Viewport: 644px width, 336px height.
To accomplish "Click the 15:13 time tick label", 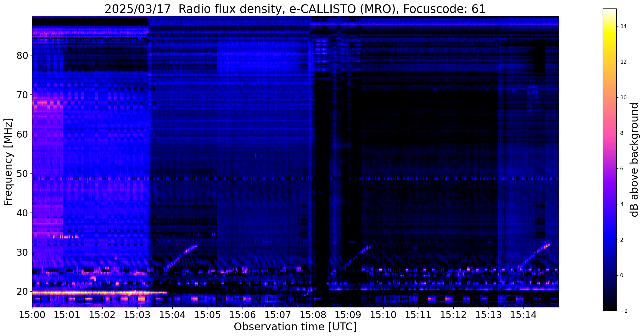I will tap(488, 315).
